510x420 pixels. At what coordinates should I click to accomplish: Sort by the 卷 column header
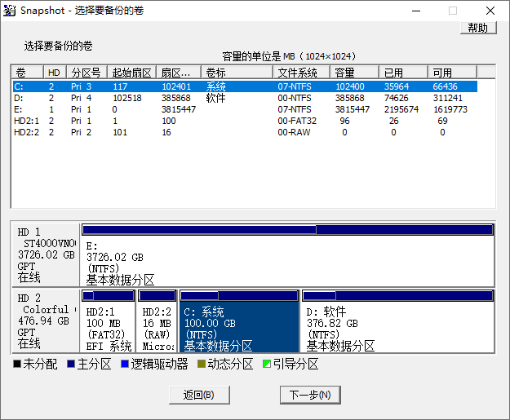click(x=27, y=72)
